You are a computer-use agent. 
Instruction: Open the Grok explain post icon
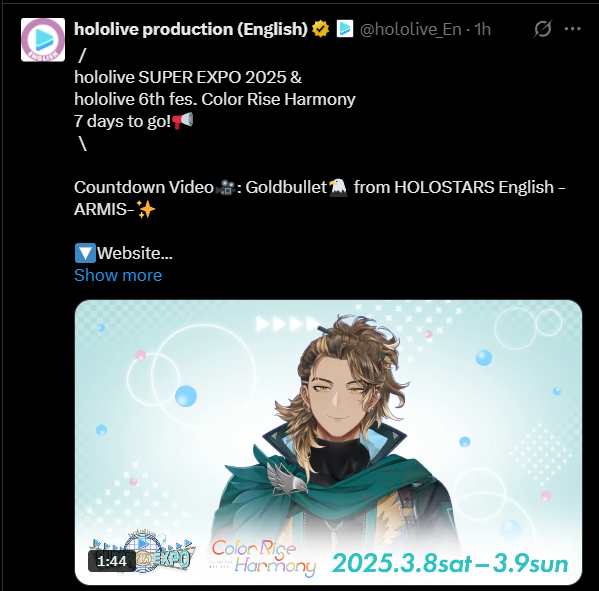pos(542,29)
